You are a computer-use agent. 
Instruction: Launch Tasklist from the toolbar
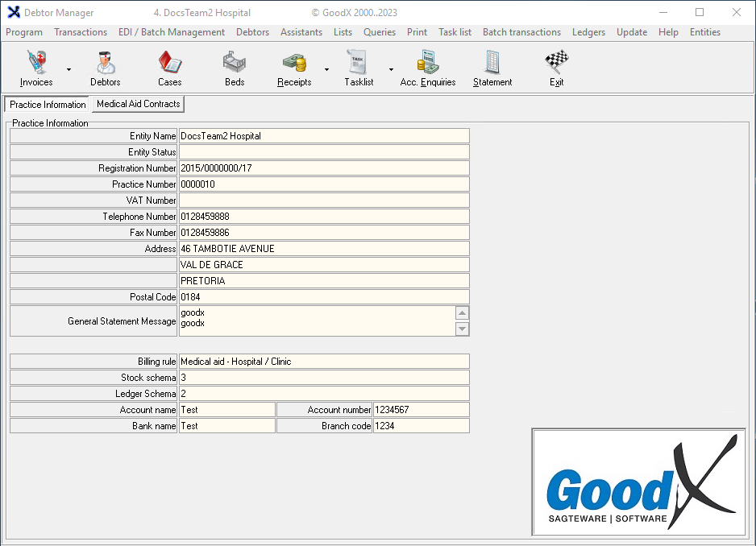tap(359, 68)
